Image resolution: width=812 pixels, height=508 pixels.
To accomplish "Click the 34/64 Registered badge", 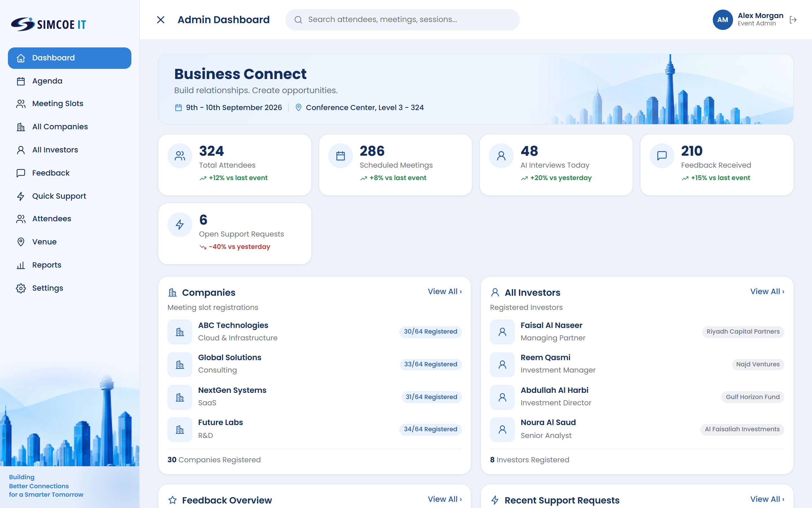I will pos(430,429).
